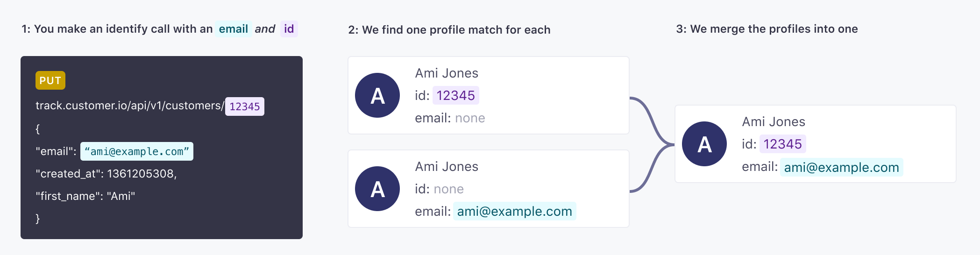Image resolution: width=980 pixels, height=255 pixels.
Task: Click ami@example.com in the second matched profile
Action: click(515, 211)
